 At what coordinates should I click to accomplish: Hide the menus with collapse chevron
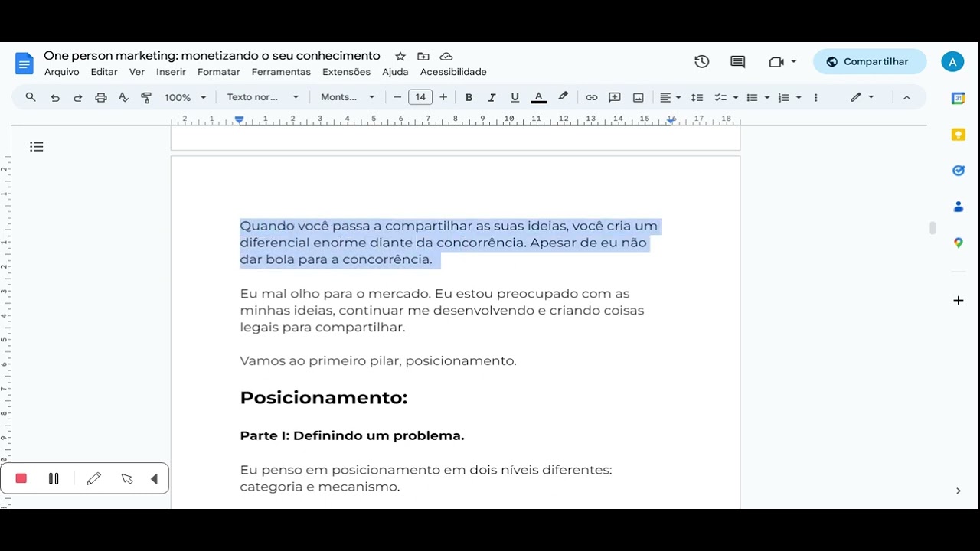(x=906, y=97)
